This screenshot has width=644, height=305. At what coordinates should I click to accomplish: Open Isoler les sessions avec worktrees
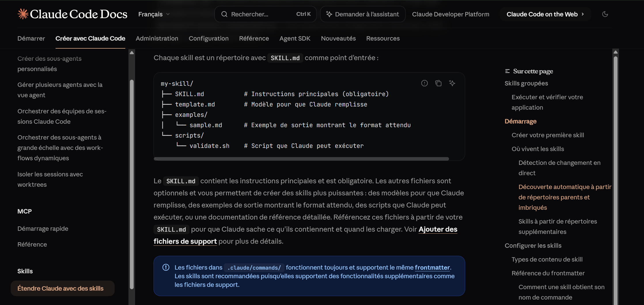pyautogui.click(x=50, y=179)
